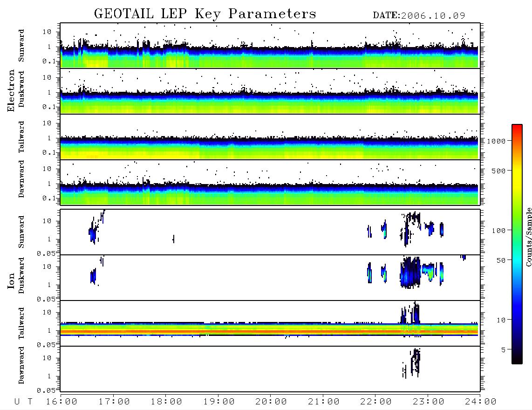Click the Electron "Duskward" axis label
Image resolution: width=532 pixels, height=410 pixels.
pyautogui.click(x=21, y=89)
